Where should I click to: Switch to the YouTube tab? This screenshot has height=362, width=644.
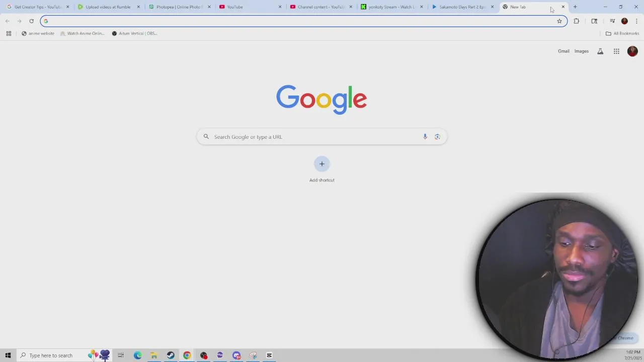pyautogui.click(x=250, y=7)
